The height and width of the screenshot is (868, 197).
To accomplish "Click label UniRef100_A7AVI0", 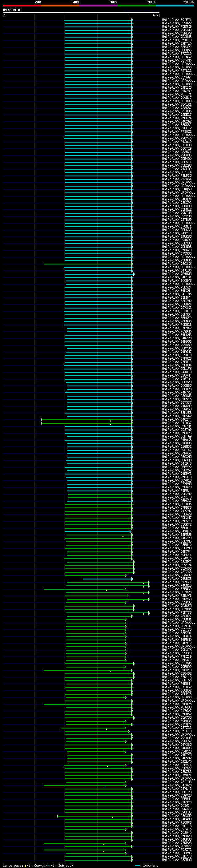I will tap(177, 558).
